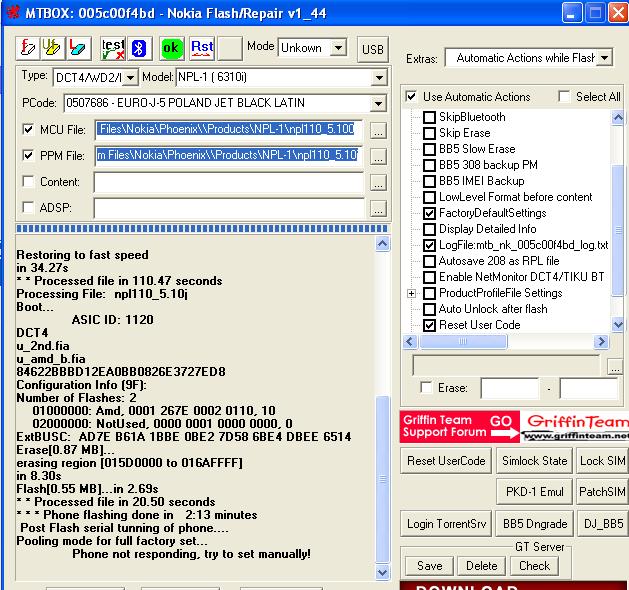Enable the Skip Erase option

429,133
